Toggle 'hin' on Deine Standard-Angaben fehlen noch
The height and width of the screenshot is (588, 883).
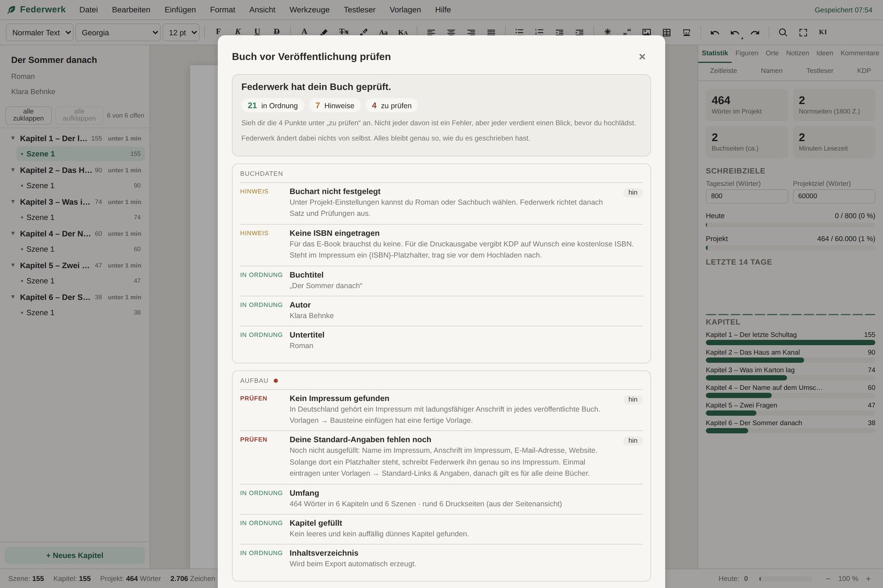[x=633, y=441]
